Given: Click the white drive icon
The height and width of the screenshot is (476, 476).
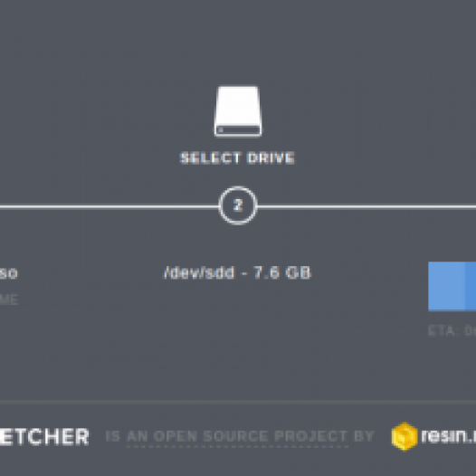Looking at the screenshot, I should pyautogui.click(x=238, y=111).
